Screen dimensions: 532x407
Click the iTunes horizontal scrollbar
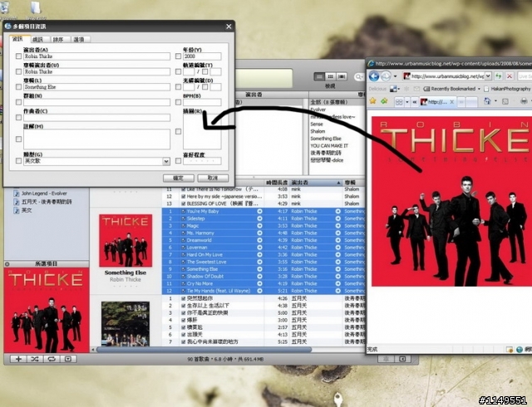click(x=204, y=350)
